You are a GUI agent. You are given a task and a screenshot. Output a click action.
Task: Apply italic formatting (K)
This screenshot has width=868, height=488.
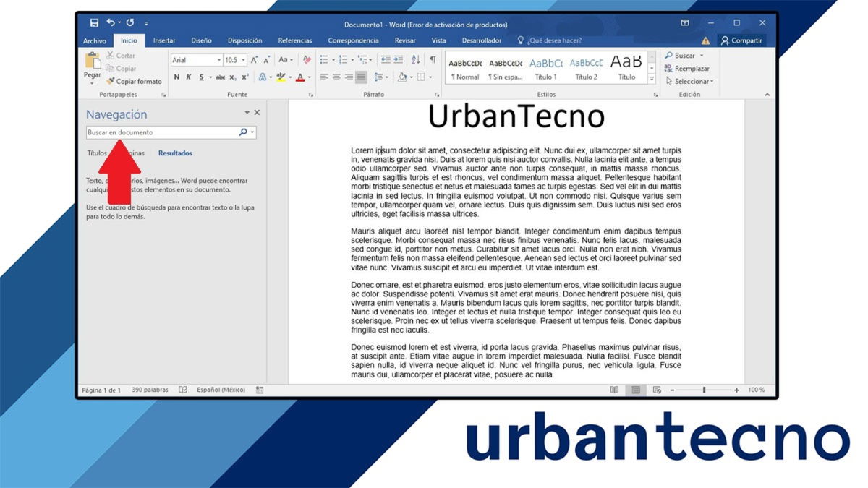[189, 77]
